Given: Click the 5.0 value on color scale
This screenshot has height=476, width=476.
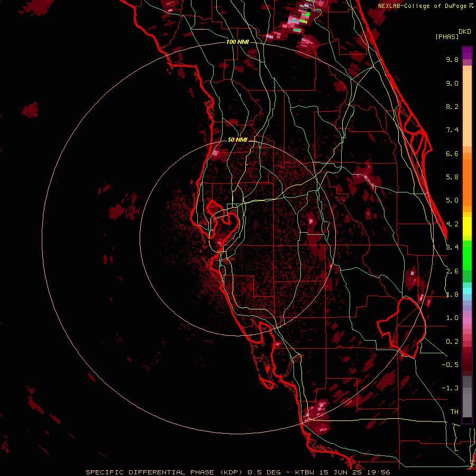Looking at the screenshot, I should (x=452, y=200).
